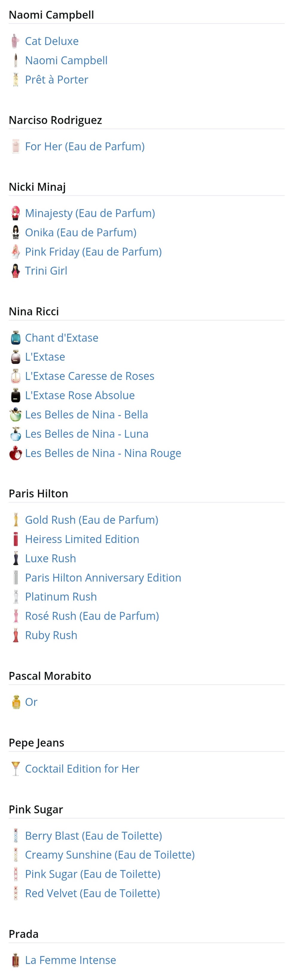This screenshot has height=980, width=287.
Task: Click the Pascal Morabito Or bottle icon
Action: [16, 702]
